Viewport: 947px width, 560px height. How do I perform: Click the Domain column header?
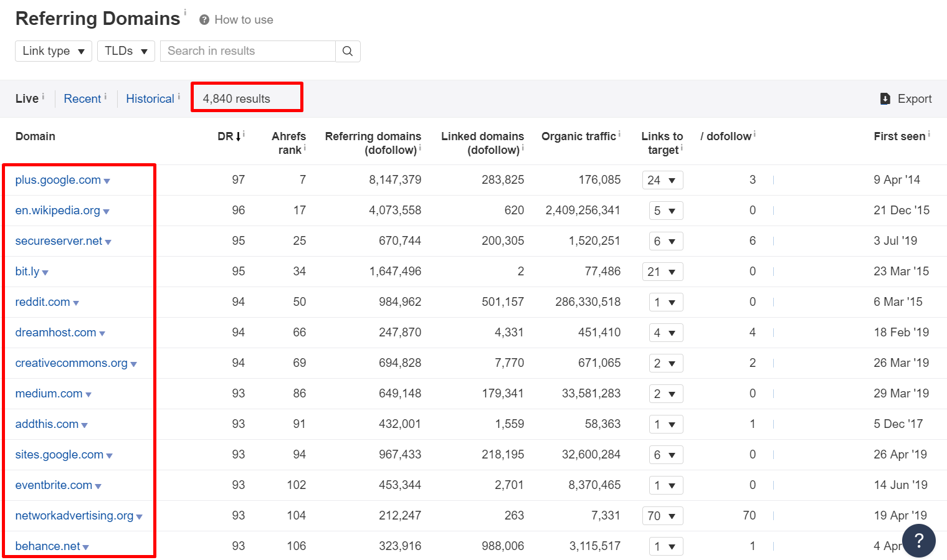pos(35,136)
